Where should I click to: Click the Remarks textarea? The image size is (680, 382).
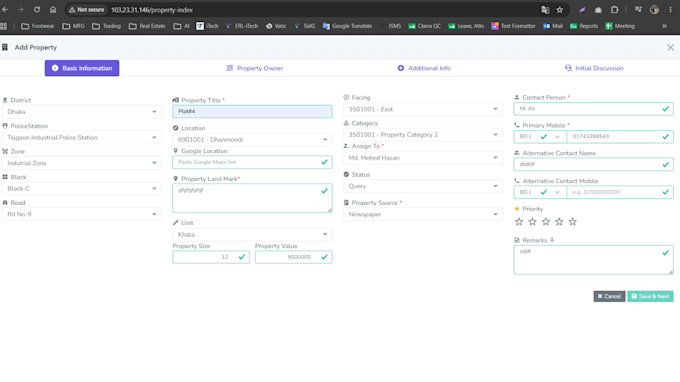[x=593, y=260]
